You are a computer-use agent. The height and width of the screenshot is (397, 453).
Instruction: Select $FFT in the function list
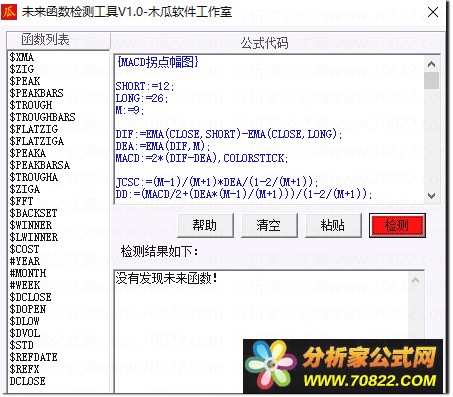click(21, 201)
